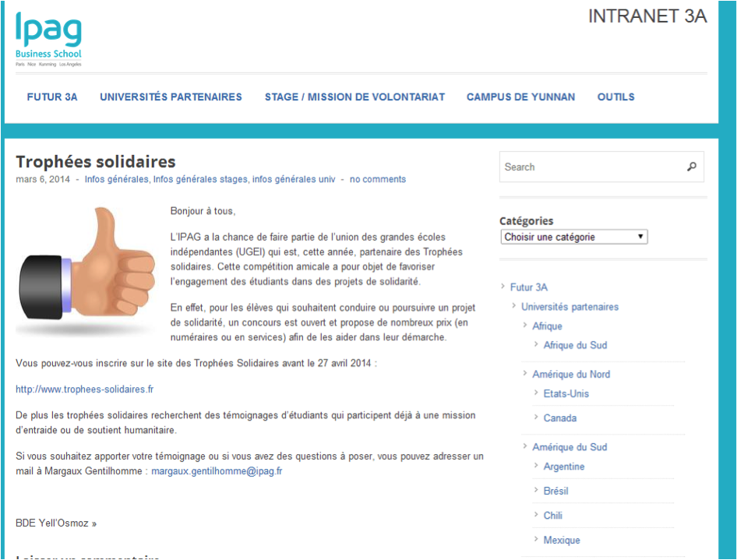Open the Brésil category

click(556, 491)
